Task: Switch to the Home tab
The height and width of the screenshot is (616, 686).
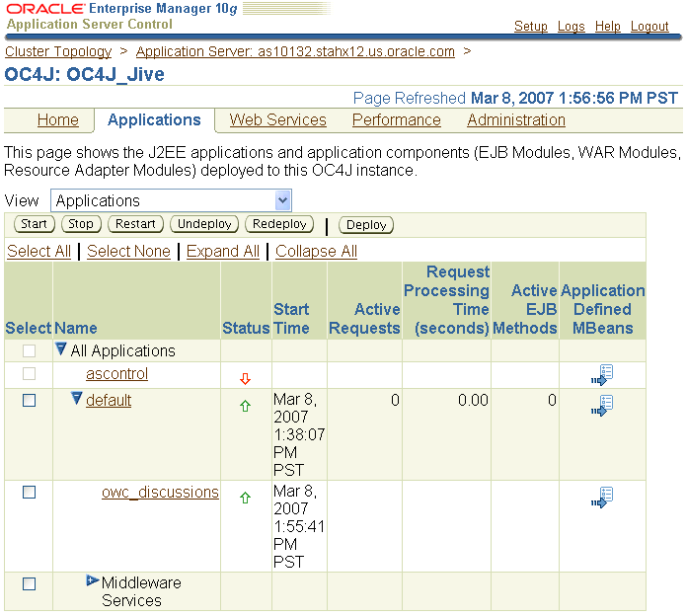Action: 58,119
